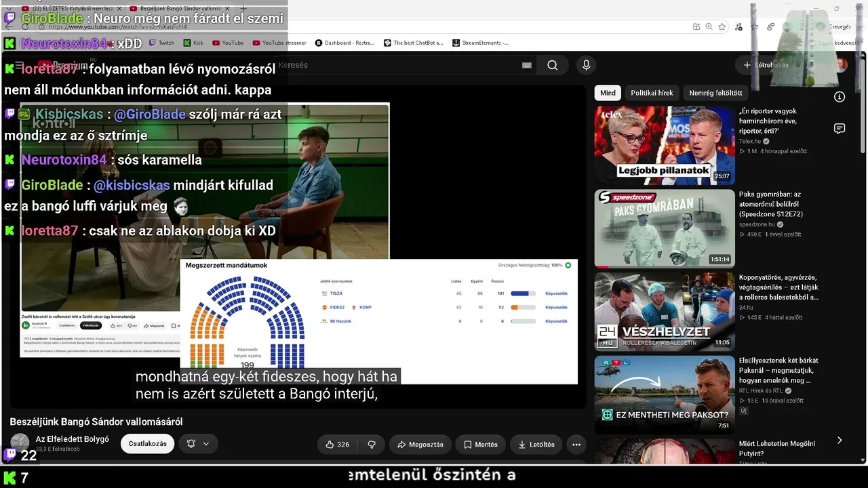868x488 pixels.
Task: Click speedzone.hu channel name
Action: (757, 224)
